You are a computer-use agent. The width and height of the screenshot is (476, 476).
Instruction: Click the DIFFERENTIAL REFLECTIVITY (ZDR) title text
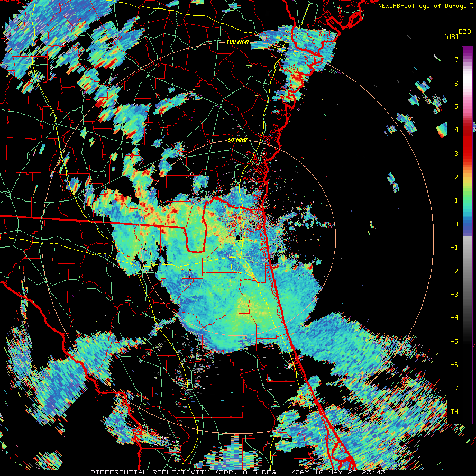[165, 472]
